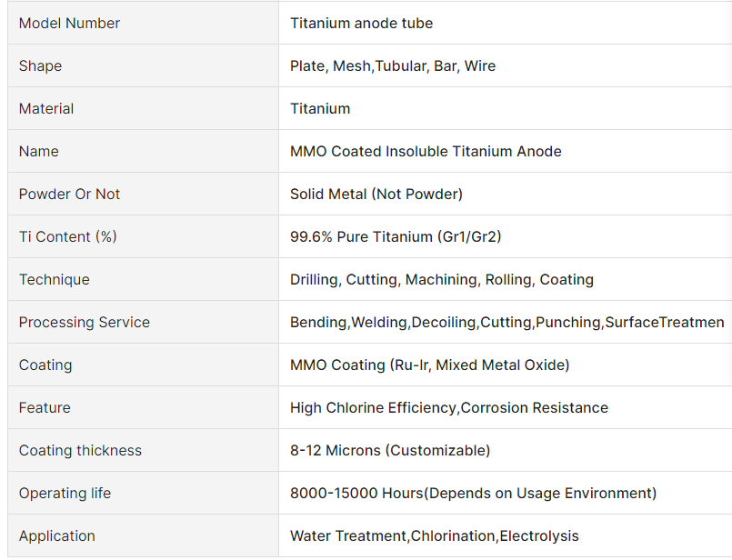This screenshot has width=732, height=560.
Task: Click "Drilling, Cutting, Machining, Rolling, Coating" text
Action: pos(442,280)
